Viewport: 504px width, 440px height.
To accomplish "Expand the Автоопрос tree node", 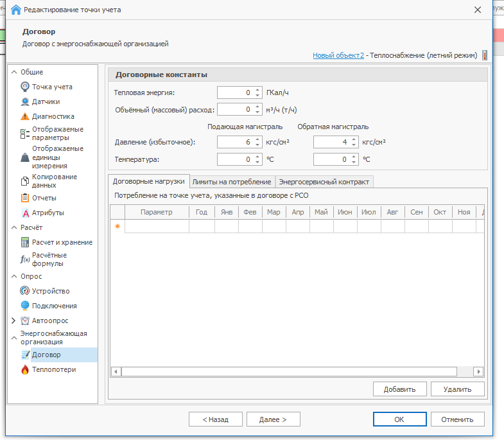I will click(14, 321).
